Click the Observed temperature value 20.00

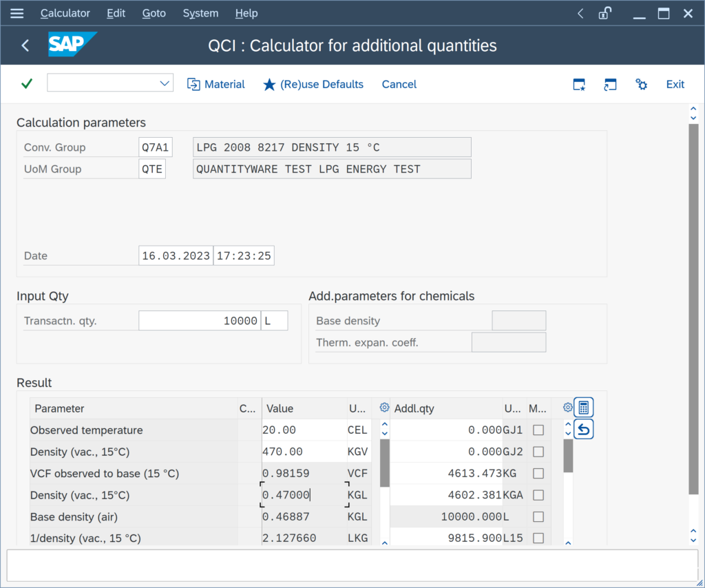[x=304, y=430]
